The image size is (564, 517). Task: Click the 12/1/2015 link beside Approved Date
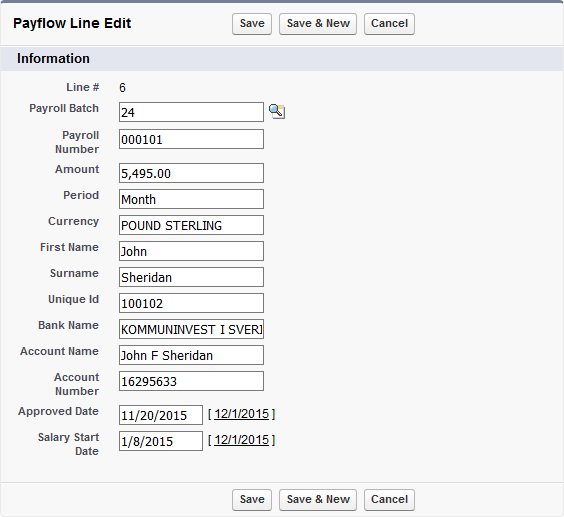click(x=242, y=414)
